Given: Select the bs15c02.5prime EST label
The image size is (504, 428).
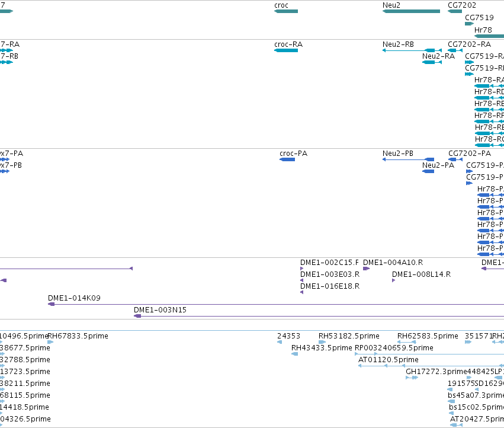Looking at the screenshot, I should (x=476, y=408).
